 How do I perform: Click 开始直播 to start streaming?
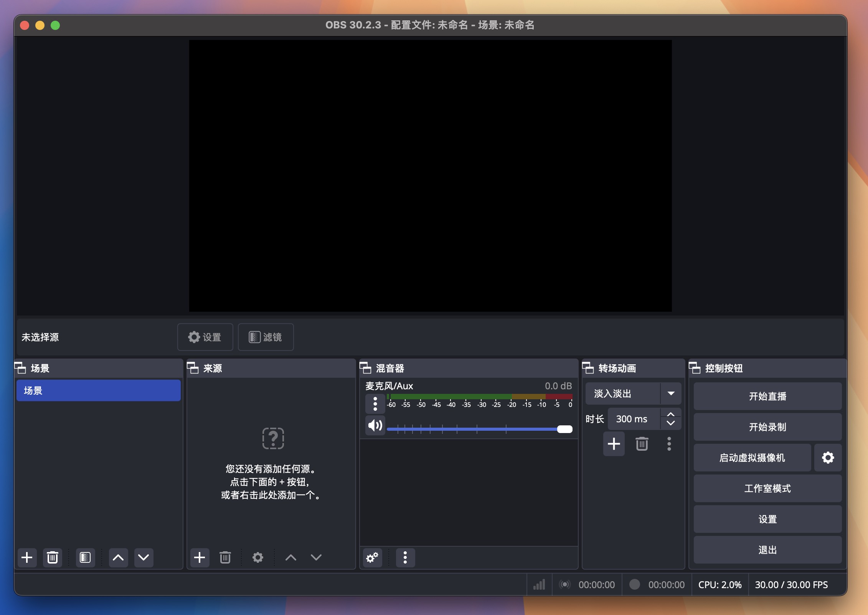tap(767, 396)
